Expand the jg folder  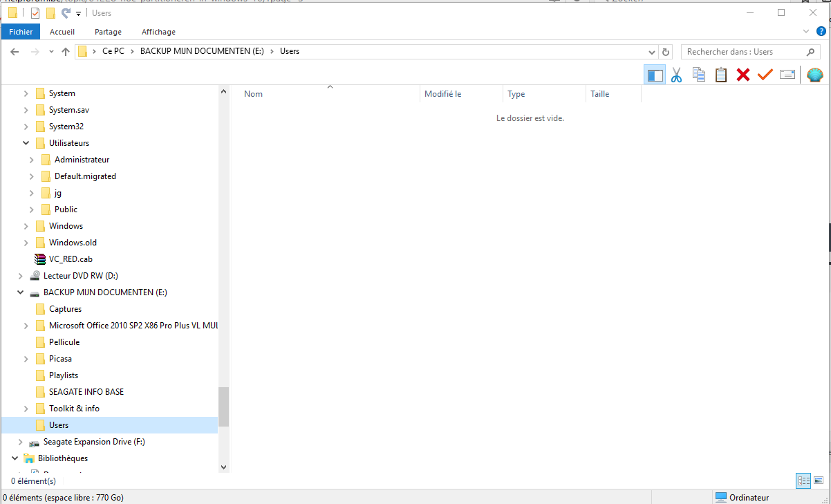[x=32, y=193]
